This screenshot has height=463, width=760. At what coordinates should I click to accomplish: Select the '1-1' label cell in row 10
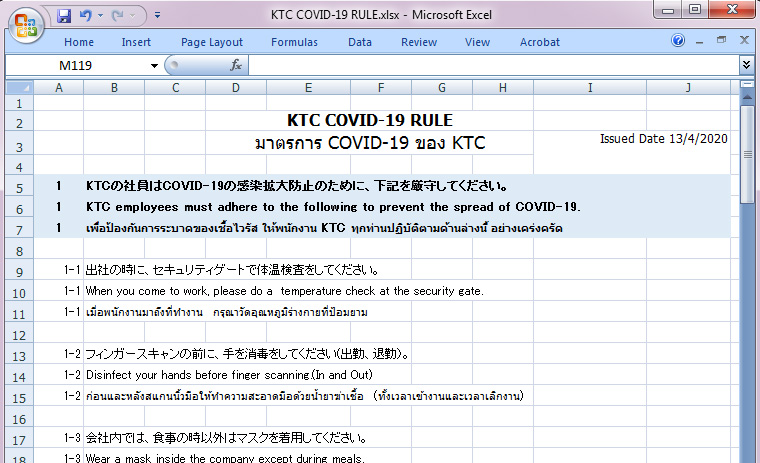pyautogui.click(x=72, y=291)
